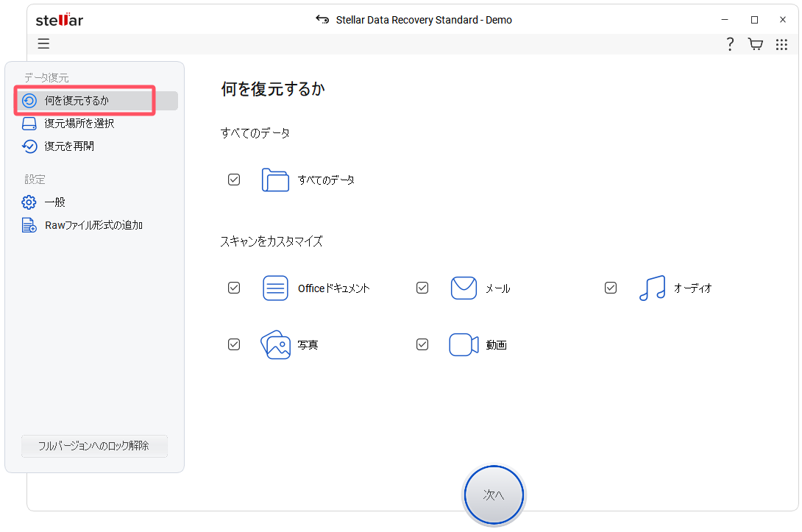This screenshot has height=532, width=802.
Task: Toggle the Officeドキュメント checkbox
Action: pyautogui.click(x=234, y=288)
